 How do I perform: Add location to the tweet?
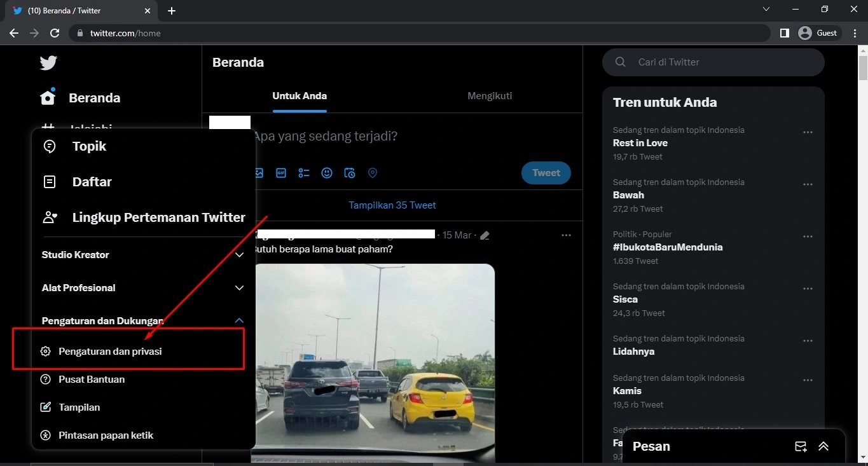pyautogui.click(x=373, y=173)
